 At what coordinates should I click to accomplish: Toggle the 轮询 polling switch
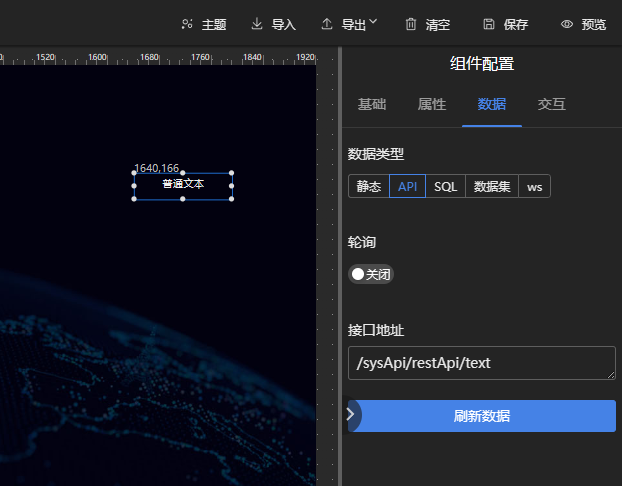371,274
